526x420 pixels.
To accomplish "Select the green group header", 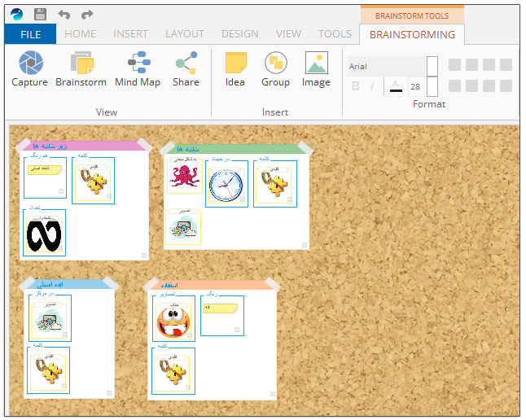I will pos(236,149).
